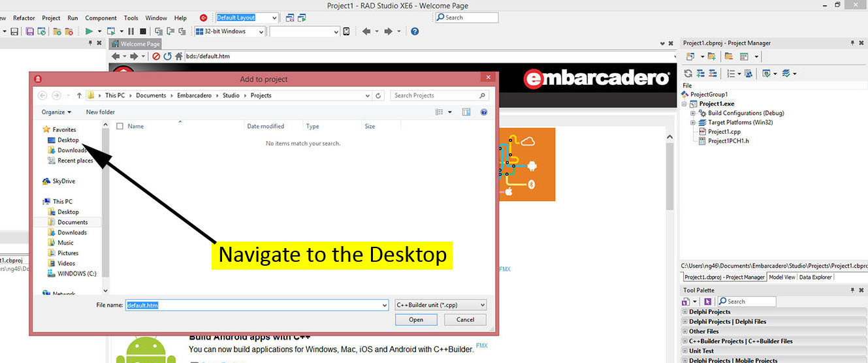This screenshot has height=363, width=868.
Task: Collapse the Project1.exe tree node
Action: pos(684,104)
